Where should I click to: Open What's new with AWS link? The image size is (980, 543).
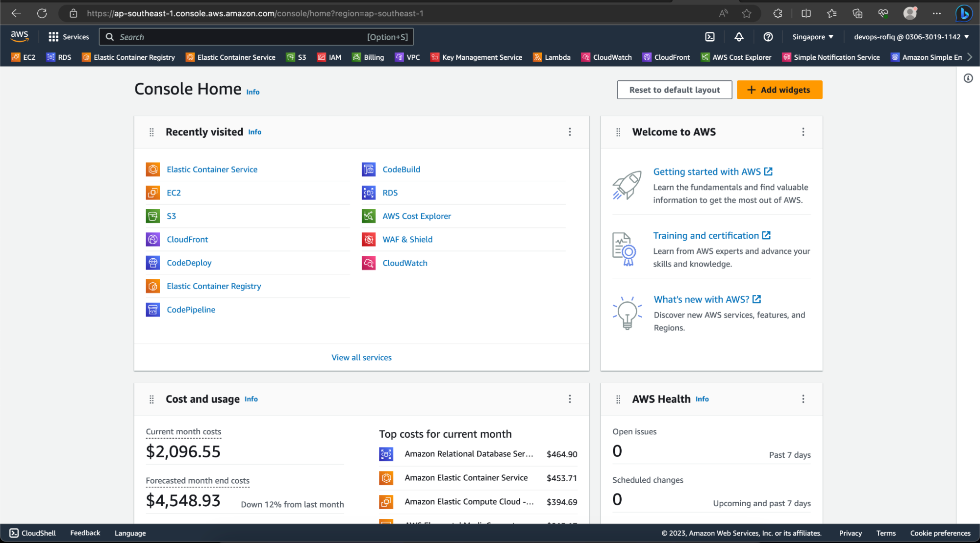707,299
